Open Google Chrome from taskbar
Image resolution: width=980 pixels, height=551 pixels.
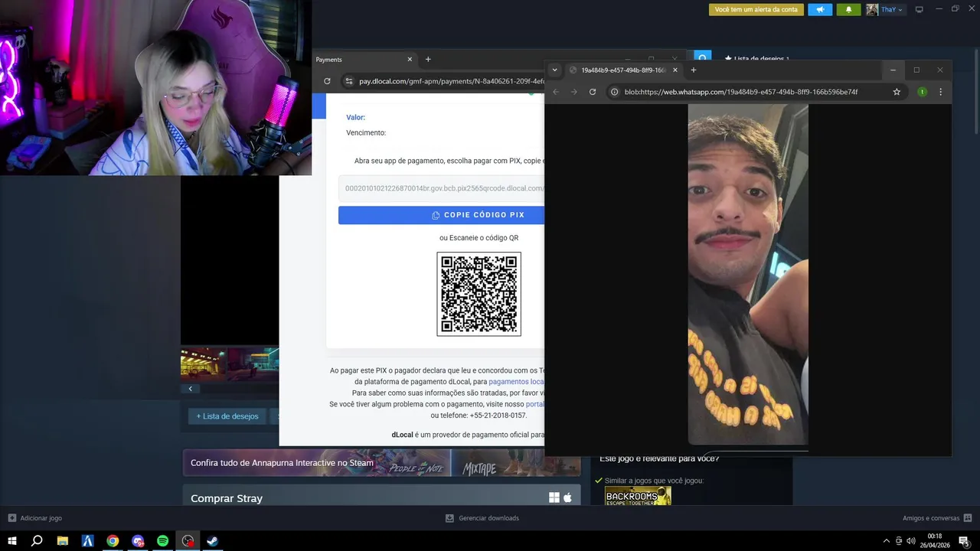pos(113,541)
